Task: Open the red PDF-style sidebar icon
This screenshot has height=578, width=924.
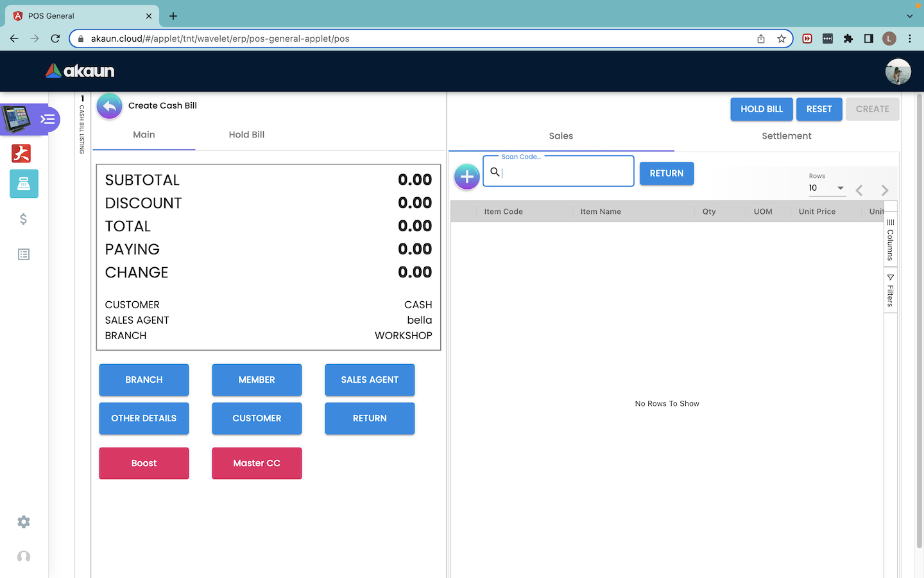Action: click(21, 153)
